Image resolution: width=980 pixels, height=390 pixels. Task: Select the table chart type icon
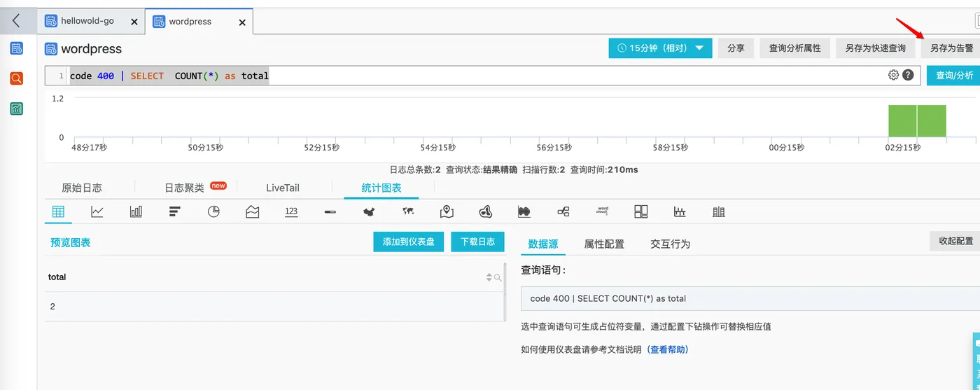tap(58, 211)
